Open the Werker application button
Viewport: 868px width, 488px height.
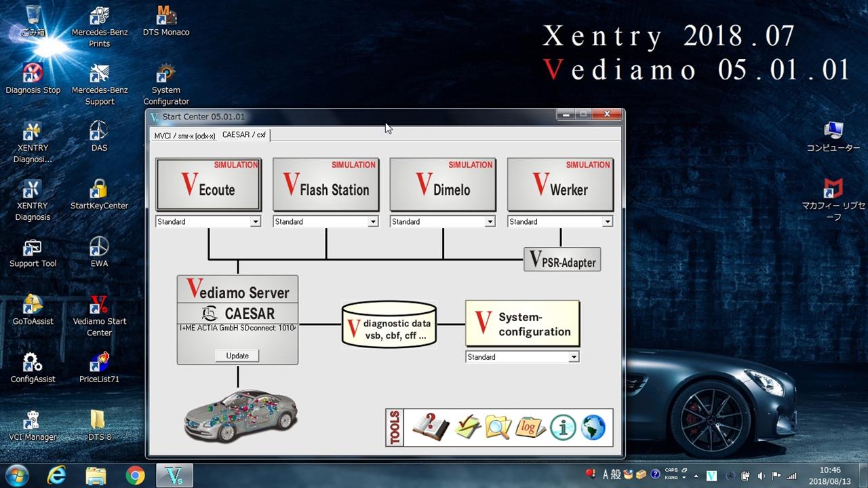coord(560,185)
